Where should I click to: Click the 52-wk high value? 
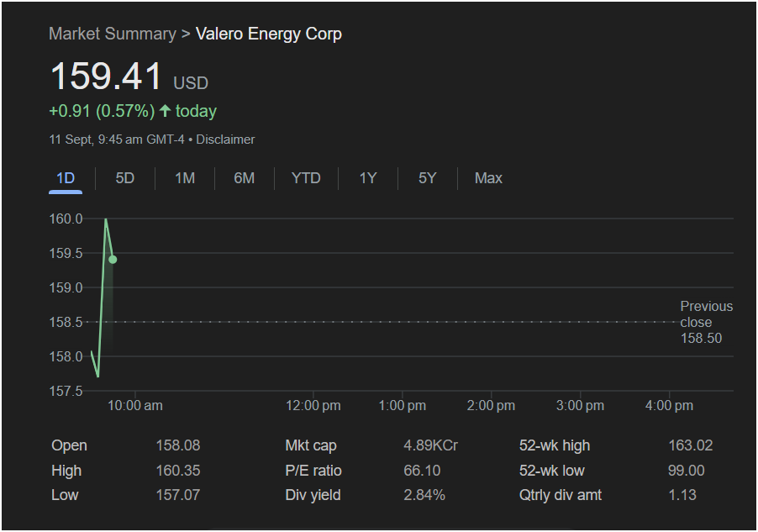coord(687,445)
